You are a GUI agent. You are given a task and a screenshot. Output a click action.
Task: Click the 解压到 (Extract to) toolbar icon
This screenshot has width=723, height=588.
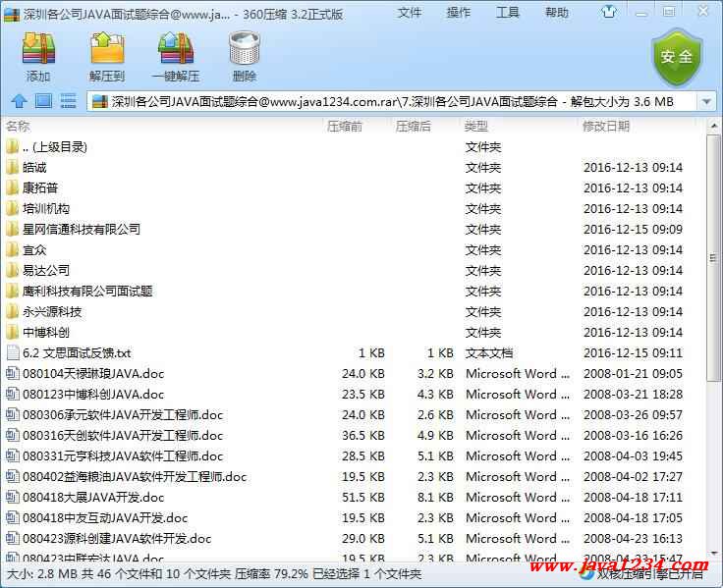click(x=107, y=48)
